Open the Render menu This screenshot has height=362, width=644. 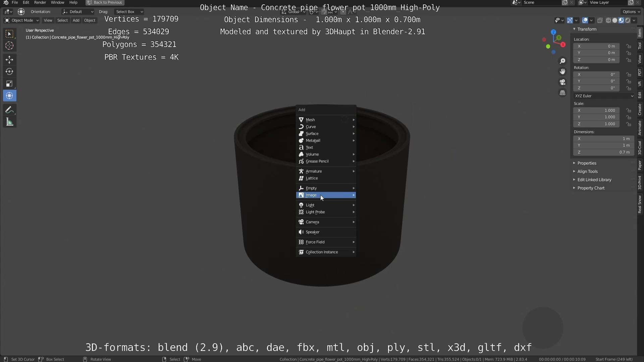[40, 3]
